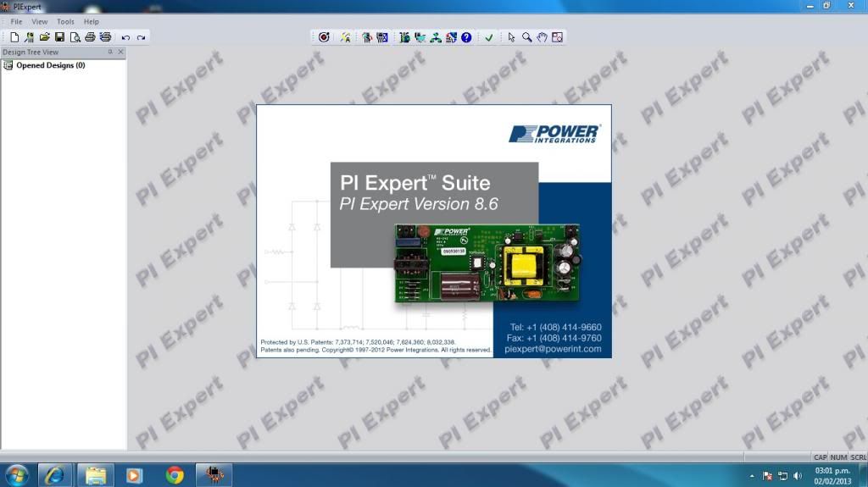The image size is (868, 487).
Task: Click the print setup icon
Action: pos(105,37)
